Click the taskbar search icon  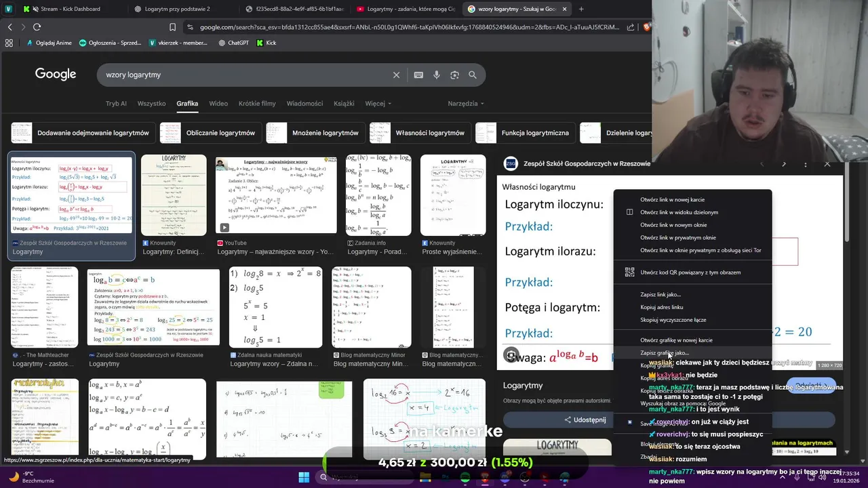pyautogui.click(x=324, y=477)
